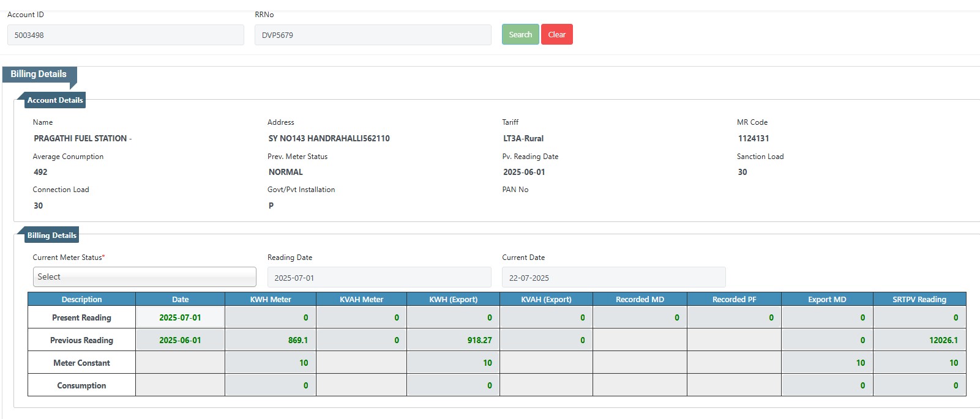Click the Consumption row label
980x419 pixels.
point(81,385)
